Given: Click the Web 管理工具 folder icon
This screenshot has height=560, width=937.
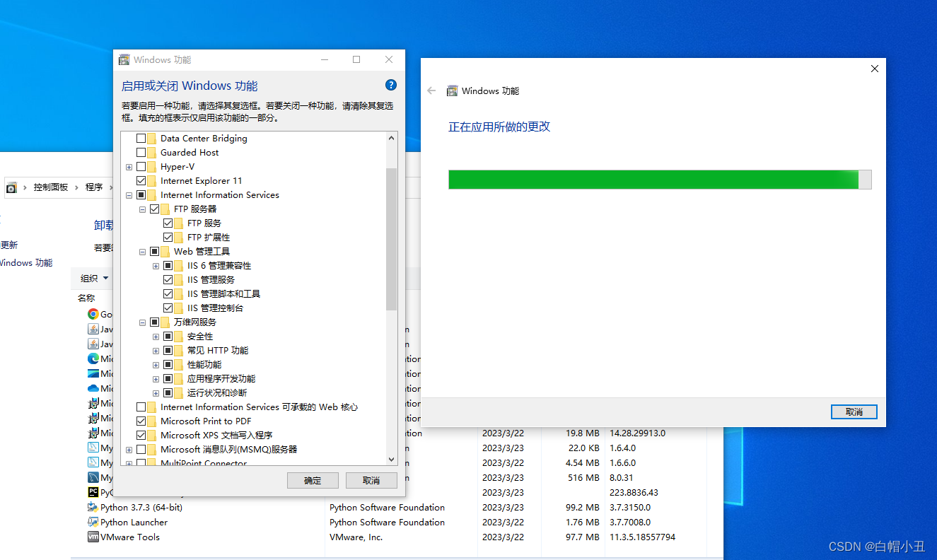Looking at the screenshot, I should pyautogui.click(x=165, y=252).
